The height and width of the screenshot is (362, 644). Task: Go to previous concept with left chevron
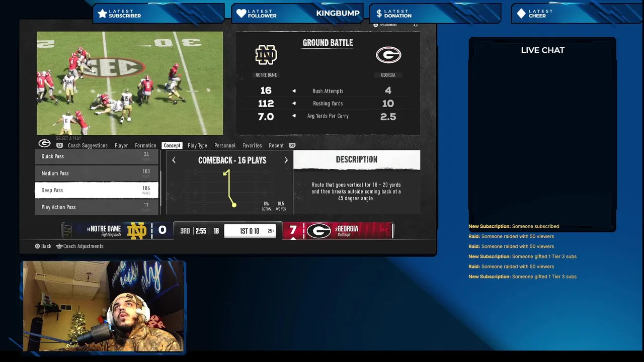[x=174, y=160]
